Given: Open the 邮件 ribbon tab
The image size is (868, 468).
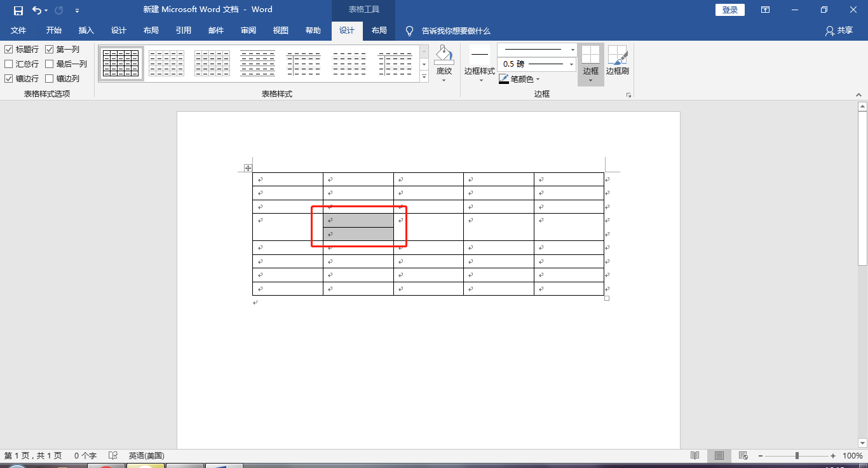Looking at the screenshot, I should click(x=216, y=31).
